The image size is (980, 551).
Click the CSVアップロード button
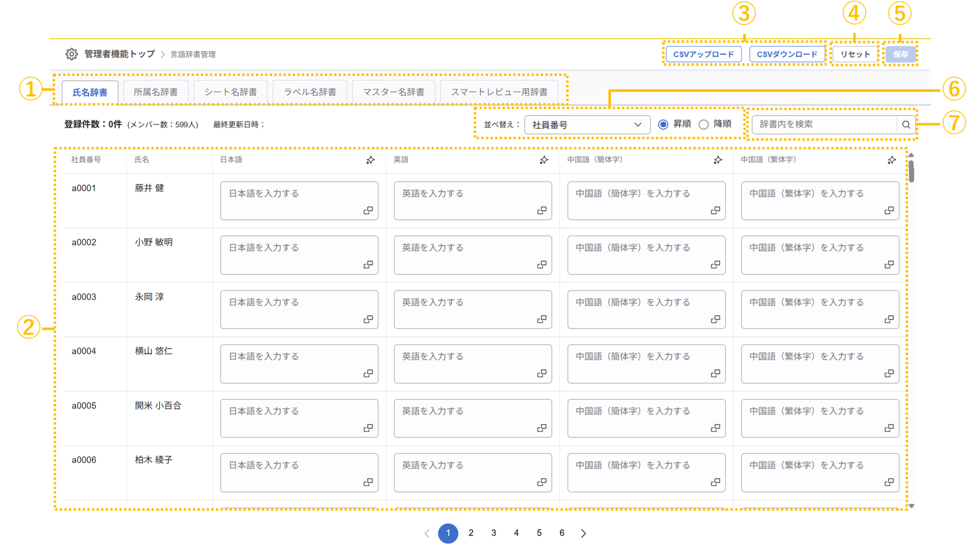click(x=703, y=54)
